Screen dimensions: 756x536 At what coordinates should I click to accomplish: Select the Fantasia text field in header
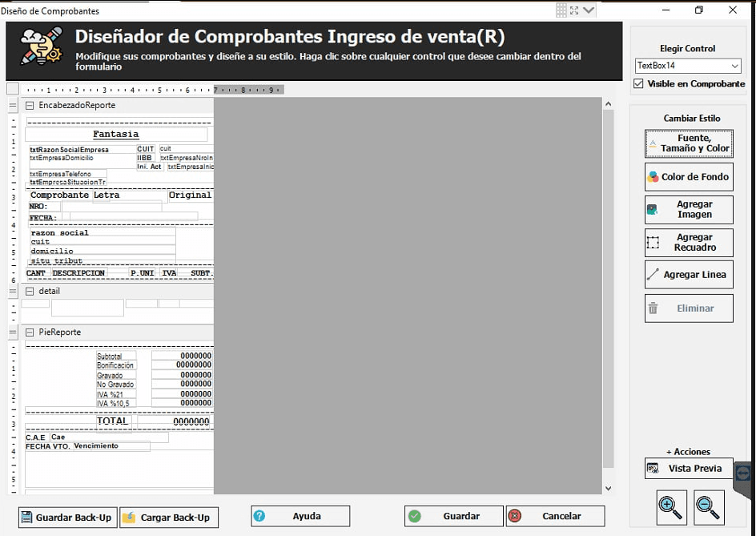click(116, 135)
